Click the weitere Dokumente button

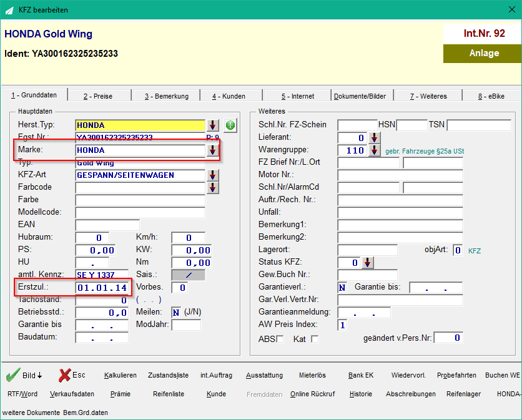pyautogui.click(x=31, y=413)
